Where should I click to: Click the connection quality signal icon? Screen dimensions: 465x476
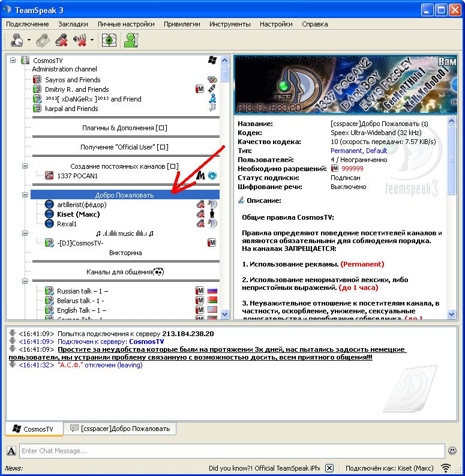[x=446, y=468]
